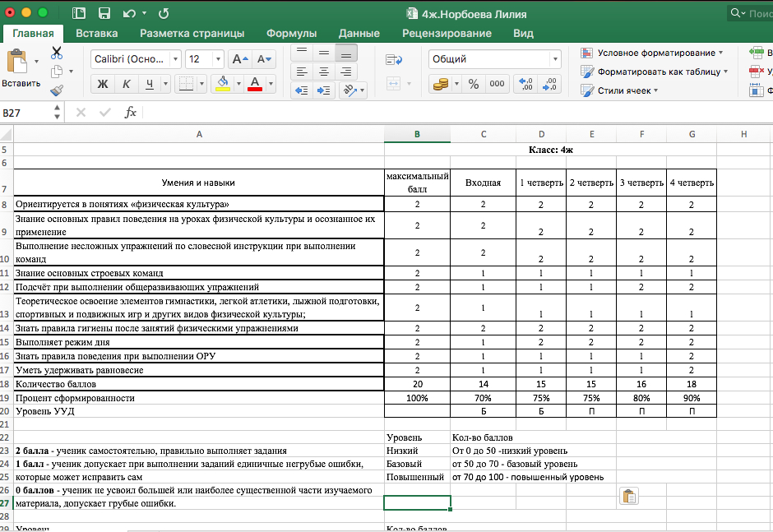Cancel formula entry with the X icon
Image resolution: width=773 pixels, height=532 pixels.
point(81,113)
